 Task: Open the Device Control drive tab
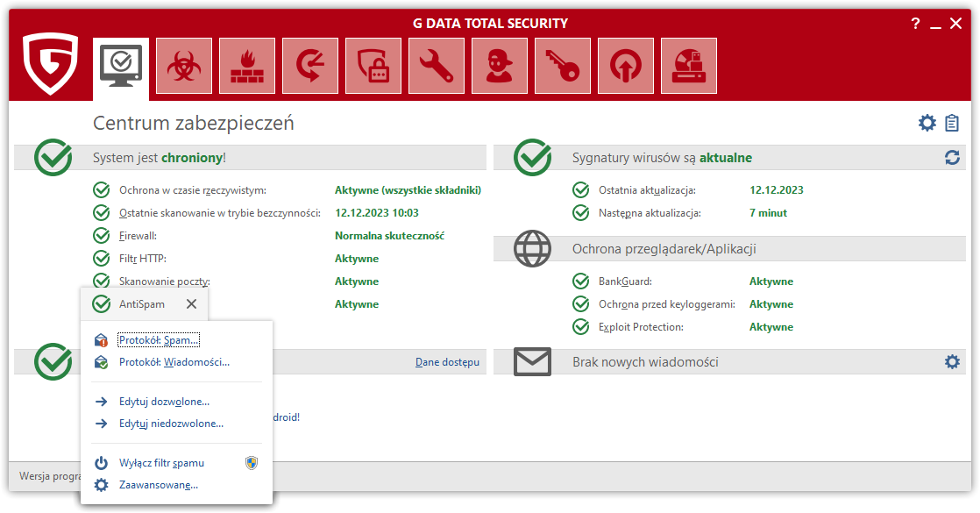(x=689, y=66)
